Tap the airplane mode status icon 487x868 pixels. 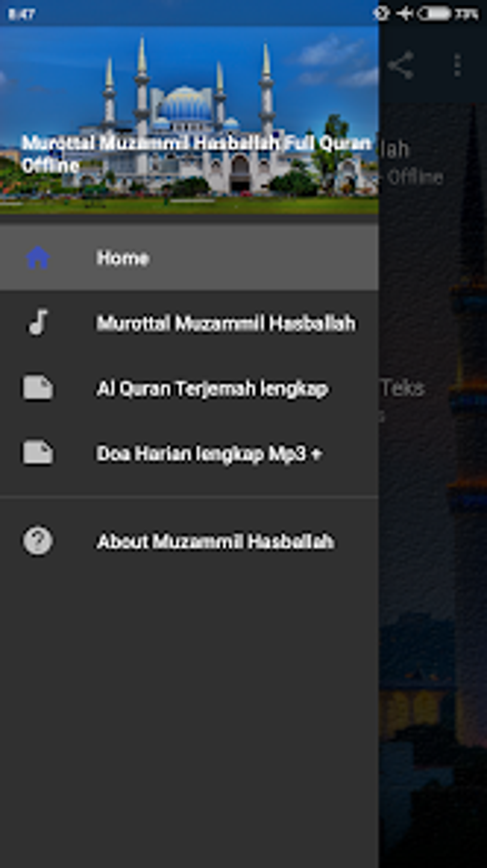tap(405, 14)
